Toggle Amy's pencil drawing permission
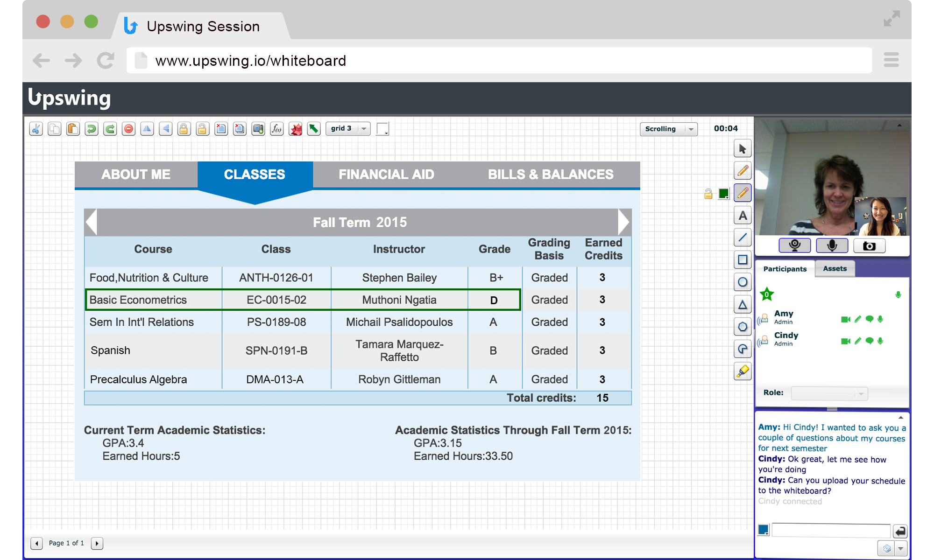This screenshot has height=560, width=934. 858,319
